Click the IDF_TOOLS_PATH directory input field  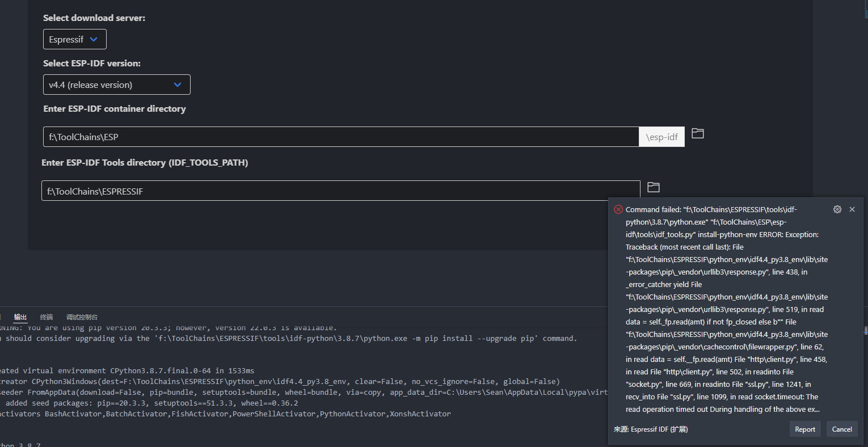tap(341, 191)
